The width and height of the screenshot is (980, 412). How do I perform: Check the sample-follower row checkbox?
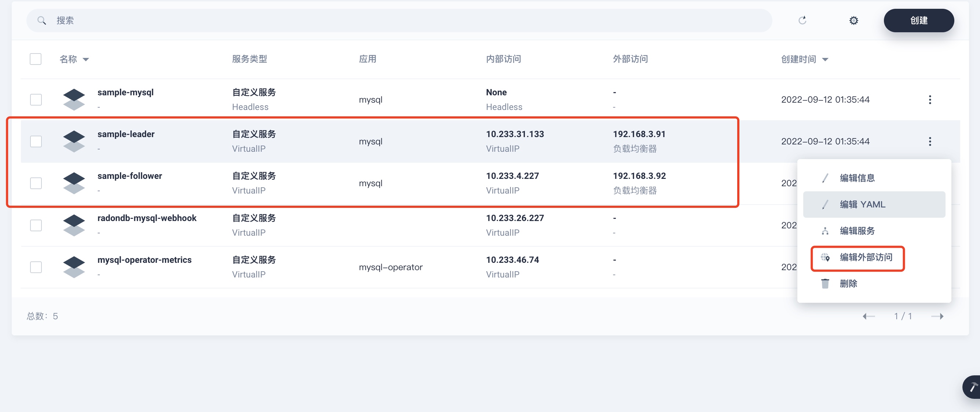pos(36,183)
